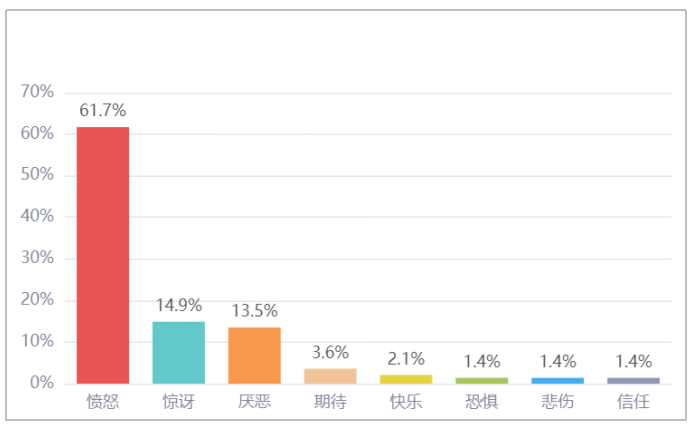This screenshot has height=427, width=693.
Task: Click the 期待 axis label
Action: 330,401
